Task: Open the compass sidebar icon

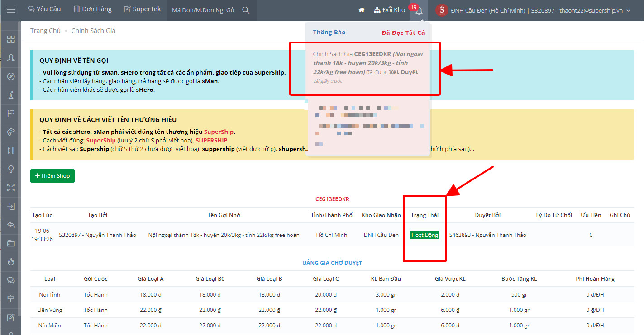Action: (x=11, y=76)
